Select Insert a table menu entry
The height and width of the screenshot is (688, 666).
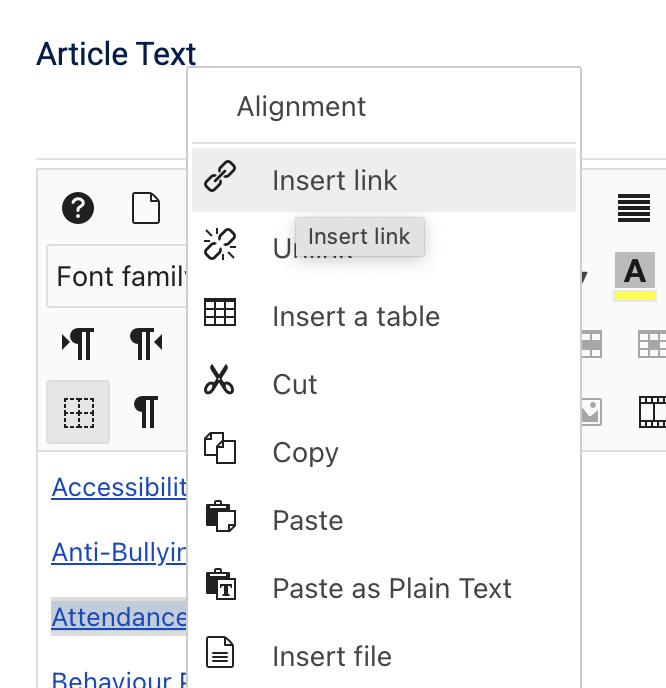pos(355,317)
